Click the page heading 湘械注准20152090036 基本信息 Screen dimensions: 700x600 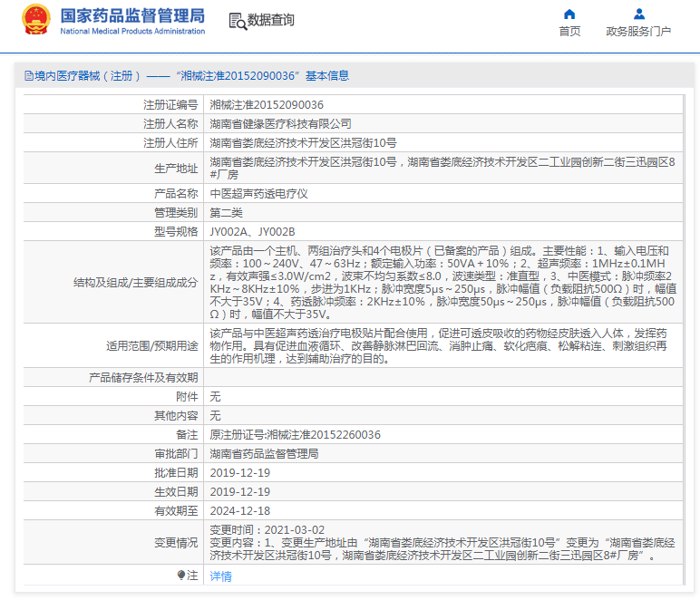point(263,76)
